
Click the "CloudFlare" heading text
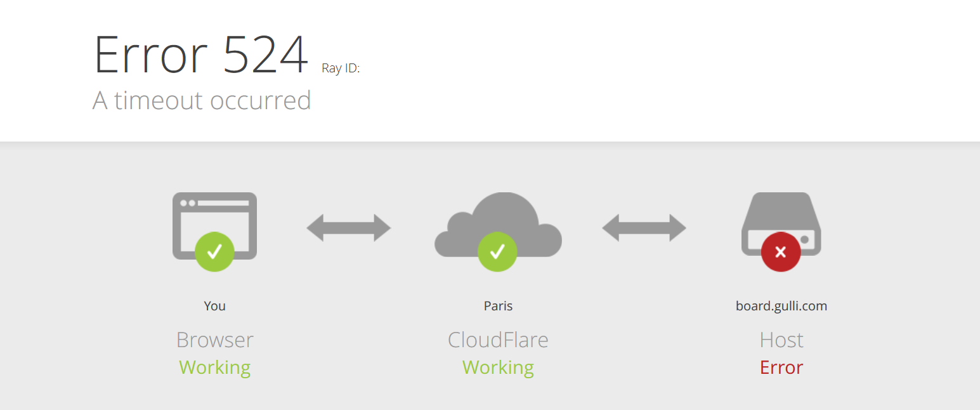pos(498,340)
